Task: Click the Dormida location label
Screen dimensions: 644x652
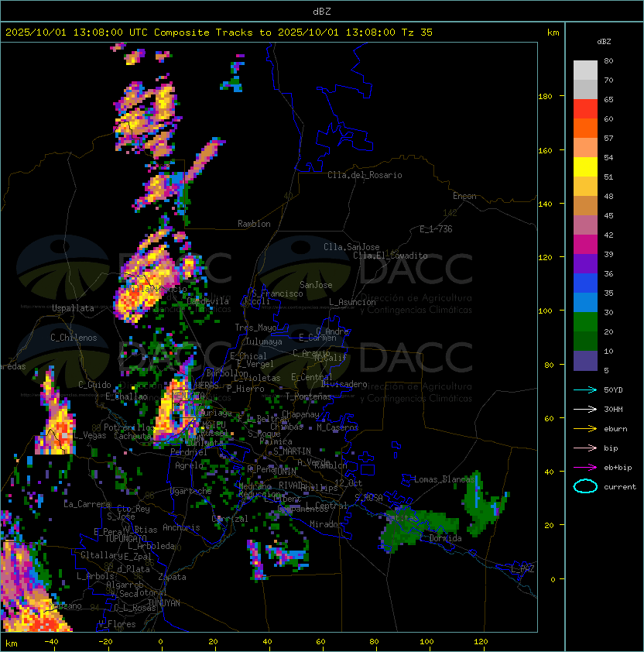Action: [445, 538]
